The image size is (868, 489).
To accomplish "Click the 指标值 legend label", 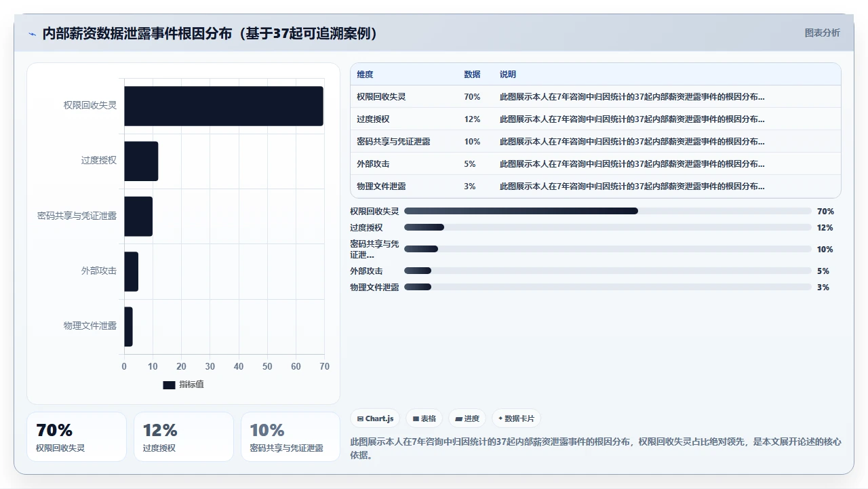I will [x=191, y=385].
